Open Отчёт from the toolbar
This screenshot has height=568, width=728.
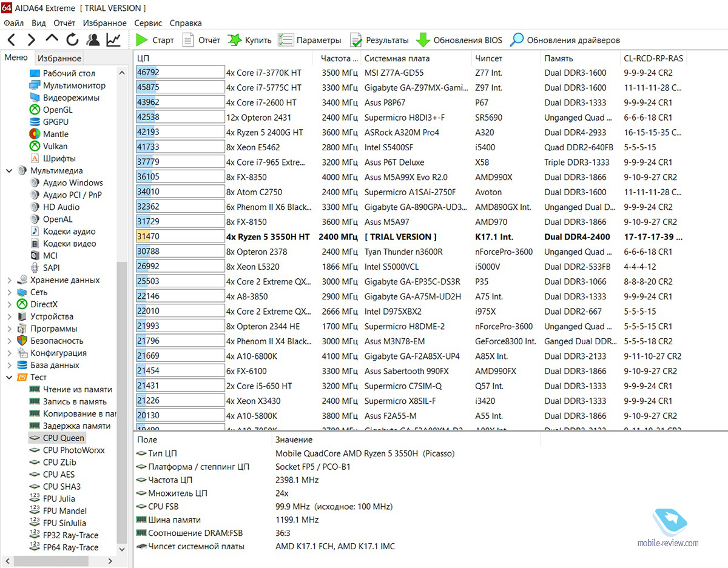click(x=201, y=40)
